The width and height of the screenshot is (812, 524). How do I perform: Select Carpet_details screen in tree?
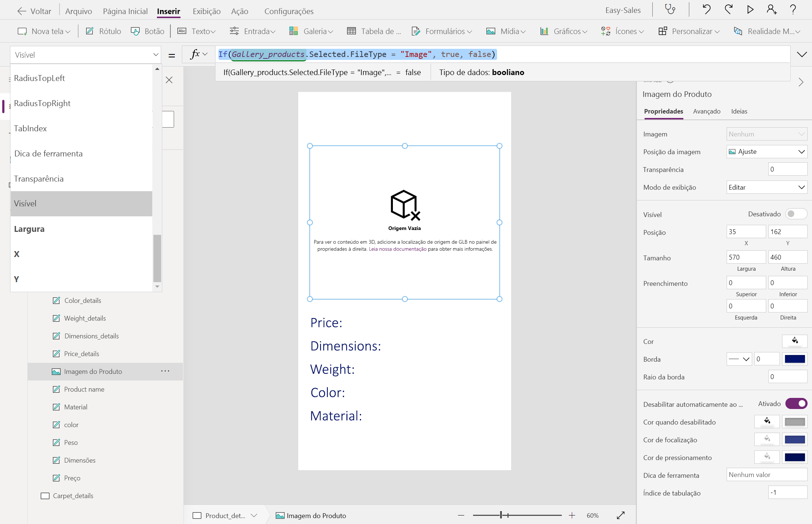73,496
